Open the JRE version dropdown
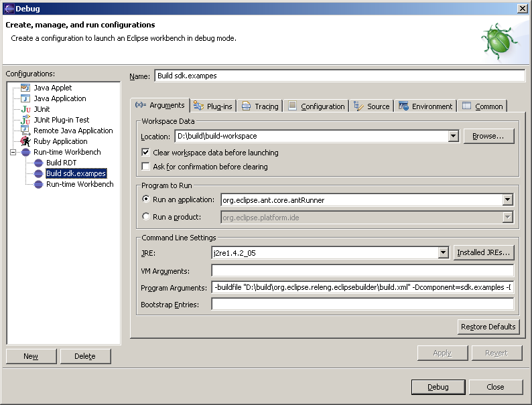The height and width of the screenshot is (405, 532). point(443,252)
